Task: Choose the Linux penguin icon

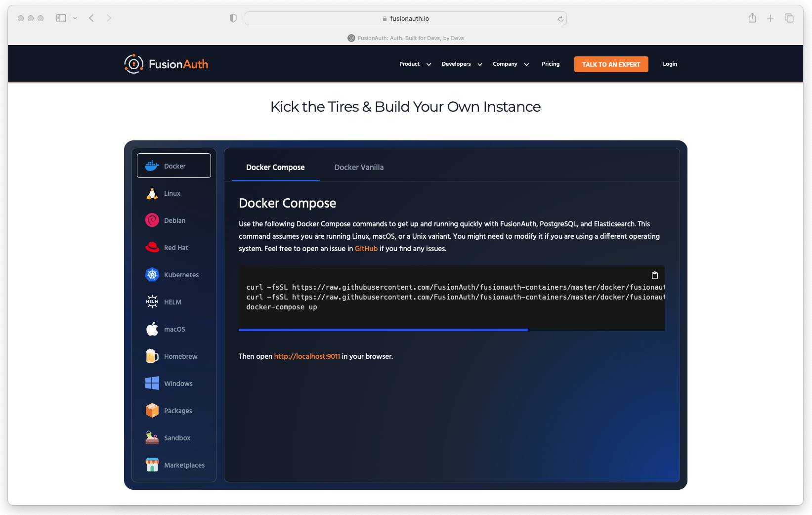Action: click(152, 193)
